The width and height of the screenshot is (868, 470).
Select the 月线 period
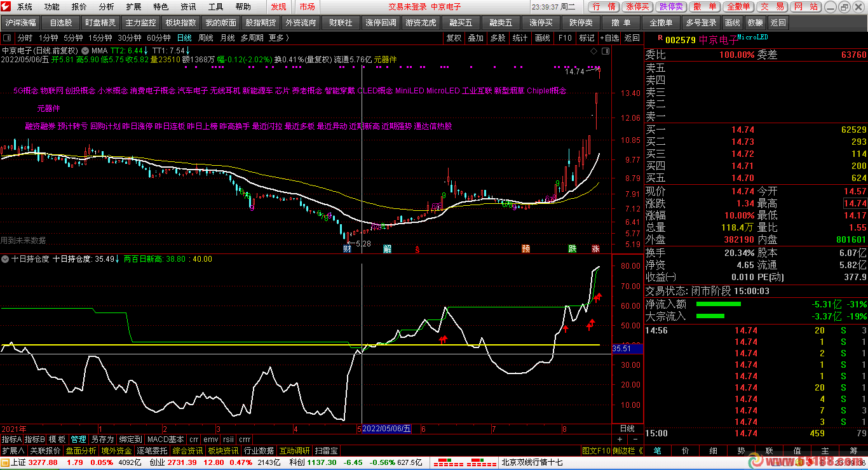pos(227,38)
